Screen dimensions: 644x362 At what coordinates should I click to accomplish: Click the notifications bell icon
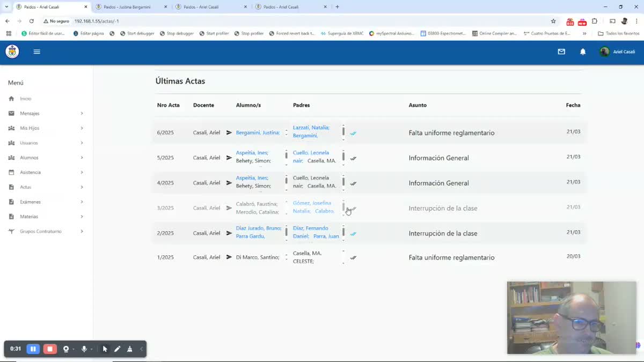tap(583, 52)
